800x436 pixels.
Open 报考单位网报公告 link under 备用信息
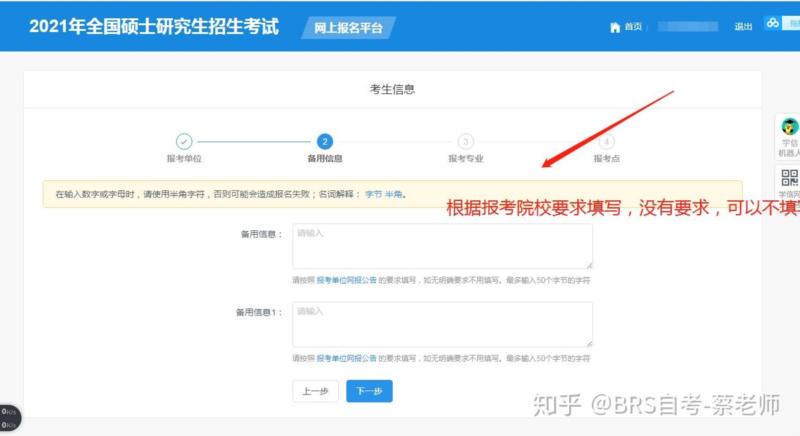[x=346, y=280]
